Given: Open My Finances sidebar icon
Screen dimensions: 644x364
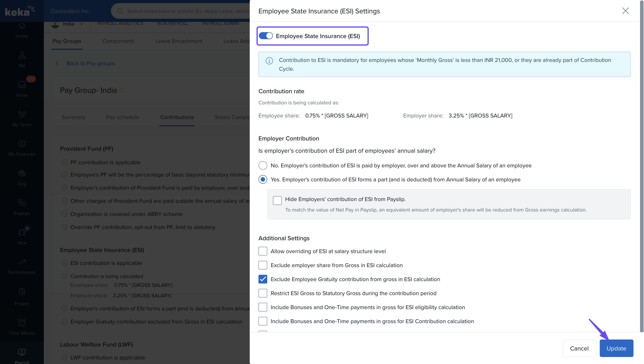Looking at the screenshot, I should 22,144.
